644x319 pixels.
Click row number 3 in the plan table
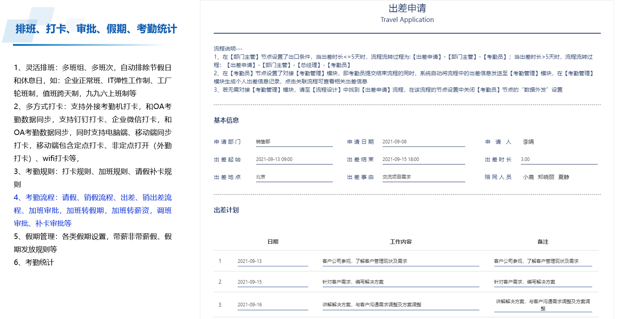220,305
